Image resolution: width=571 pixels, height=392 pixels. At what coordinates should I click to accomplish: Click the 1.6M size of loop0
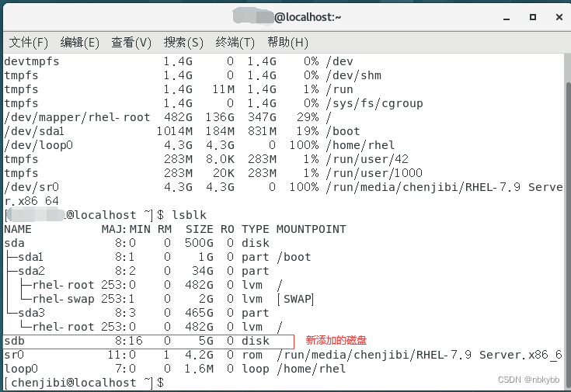tap(199, 369)
